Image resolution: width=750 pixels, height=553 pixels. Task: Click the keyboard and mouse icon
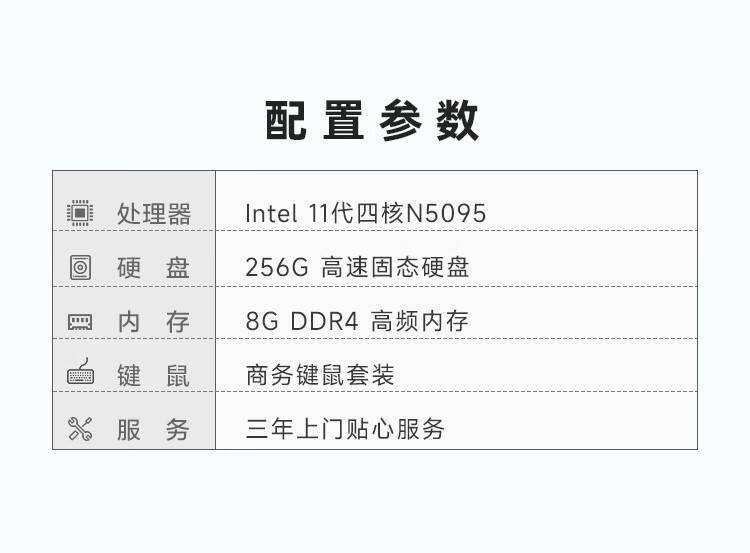click(80, 373)
